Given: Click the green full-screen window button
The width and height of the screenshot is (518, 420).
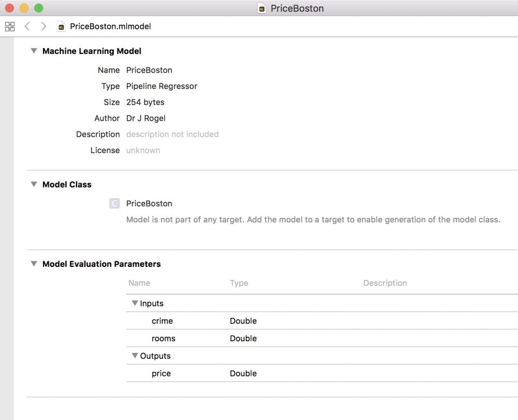Looking at the screenshot, I should 39,8.
